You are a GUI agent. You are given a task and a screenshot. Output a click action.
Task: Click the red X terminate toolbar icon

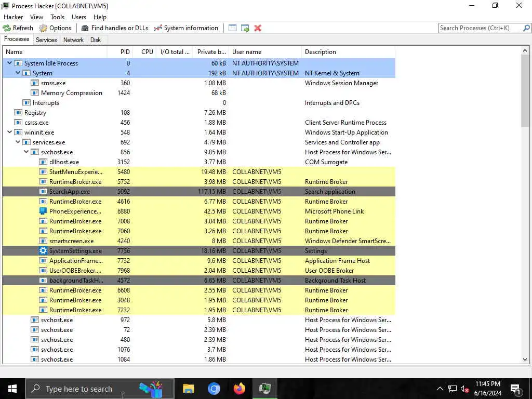(258, 28)
